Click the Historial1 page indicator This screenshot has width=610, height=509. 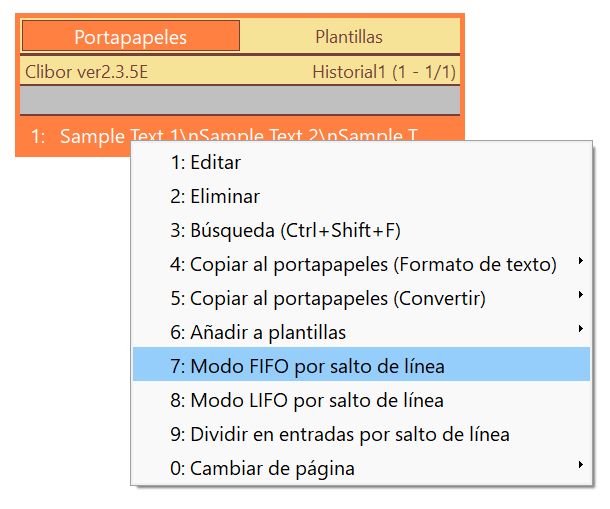[384, 72]
